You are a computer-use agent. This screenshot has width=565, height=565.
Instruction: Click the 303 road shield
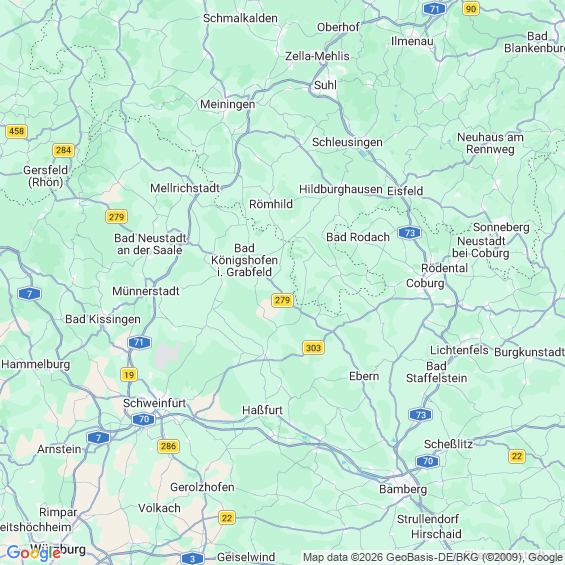point(313,348)
